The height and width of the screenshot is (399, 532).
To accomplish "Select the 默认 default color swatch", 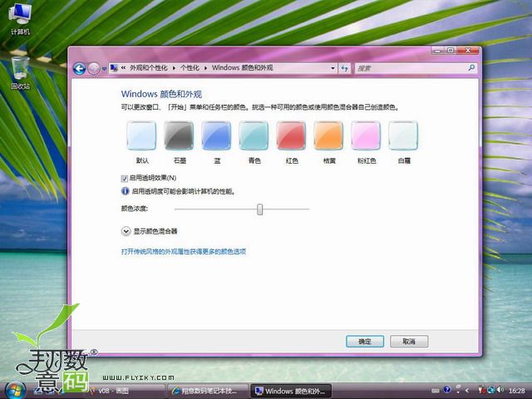I will tap(141, 135).
